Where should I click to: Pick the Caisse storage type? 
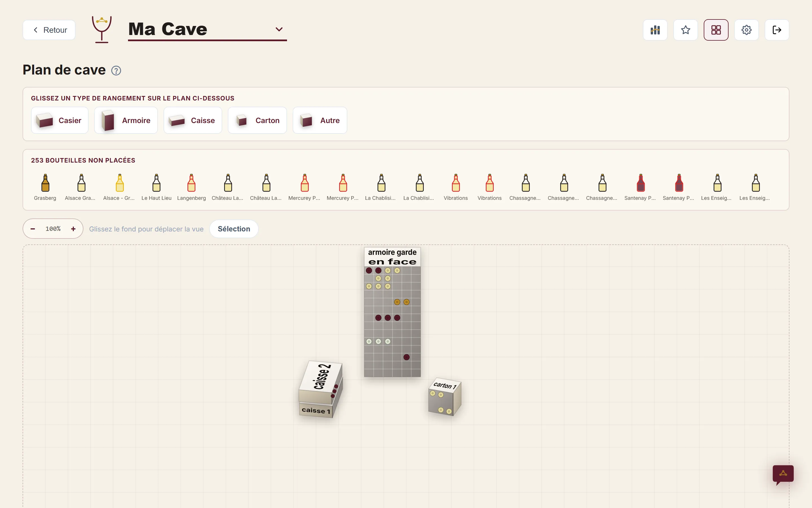coord(193,120)
